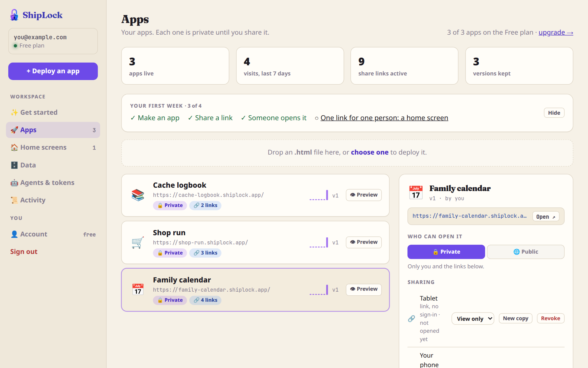Screen dimensions: 588x368
Task: Open Home screens in the sidebar
Action: coord(53,148)
